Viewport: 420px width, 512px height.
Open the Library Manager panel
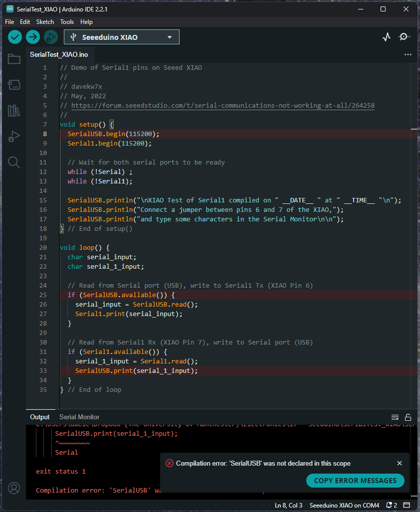[x=14, y=111]
